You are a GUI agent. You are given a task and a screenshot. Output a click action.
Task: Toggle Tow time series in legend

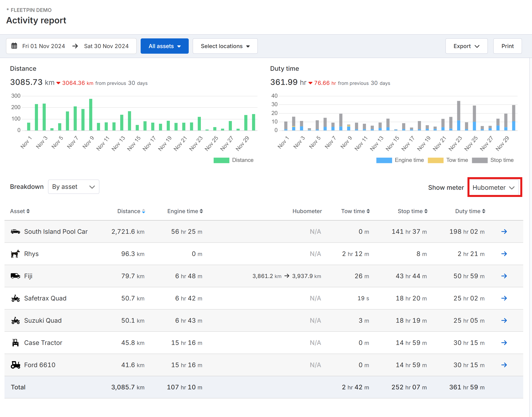click(x=448, y=160)
